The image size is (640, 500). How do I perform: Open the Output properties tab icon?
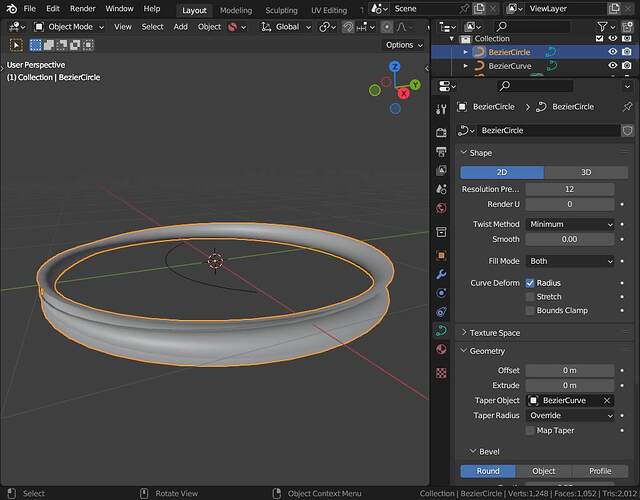click(x=441, y=151)
